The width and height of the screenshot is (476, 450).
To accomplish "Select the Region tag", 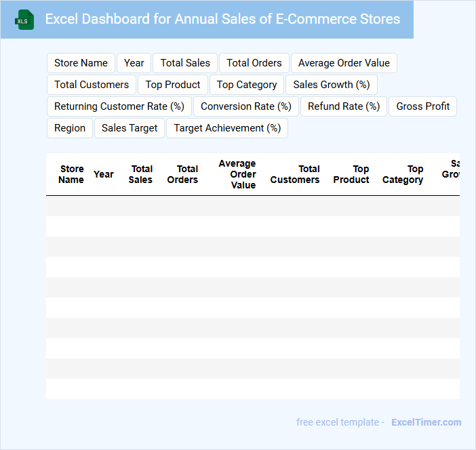I will click(x=70, y=128).
